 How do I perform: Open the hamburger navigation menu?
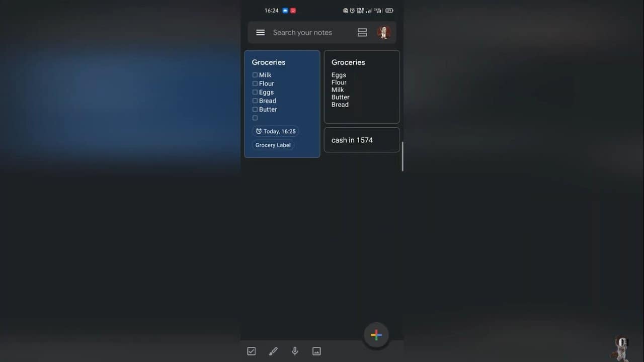[x=260, y=33]
